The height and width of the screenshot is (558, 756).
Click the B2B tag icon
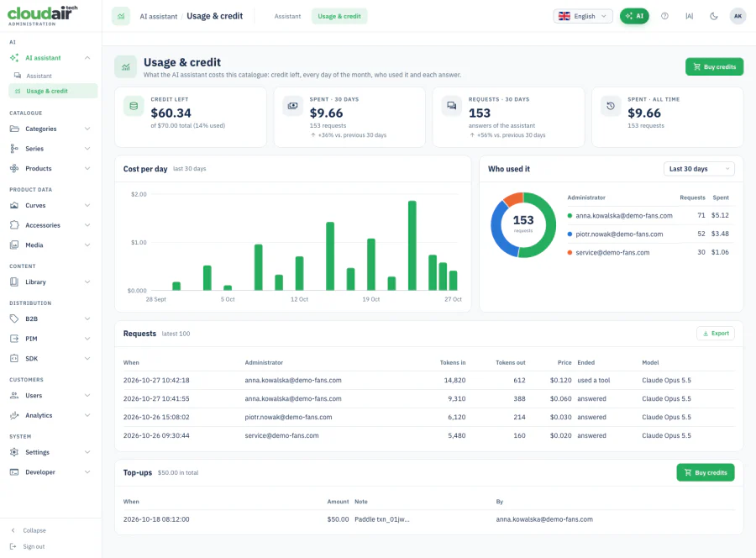14,318
